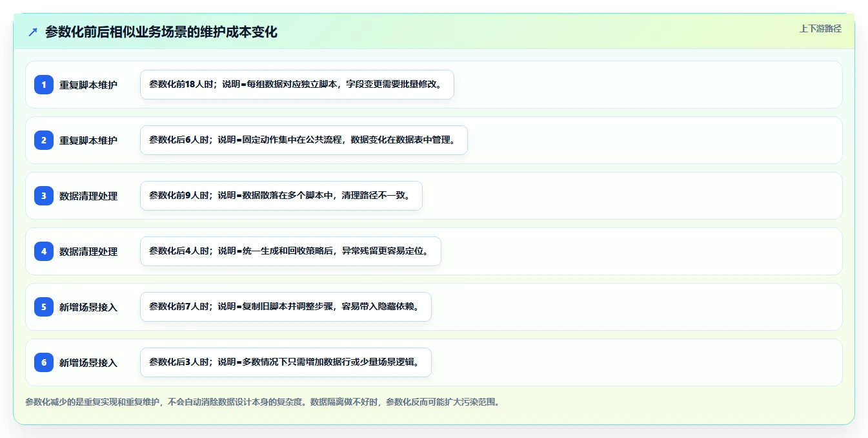Click 数据清理处理 label in row 4
This screenshot has width=868, height=438.
[x=88, y=251]
